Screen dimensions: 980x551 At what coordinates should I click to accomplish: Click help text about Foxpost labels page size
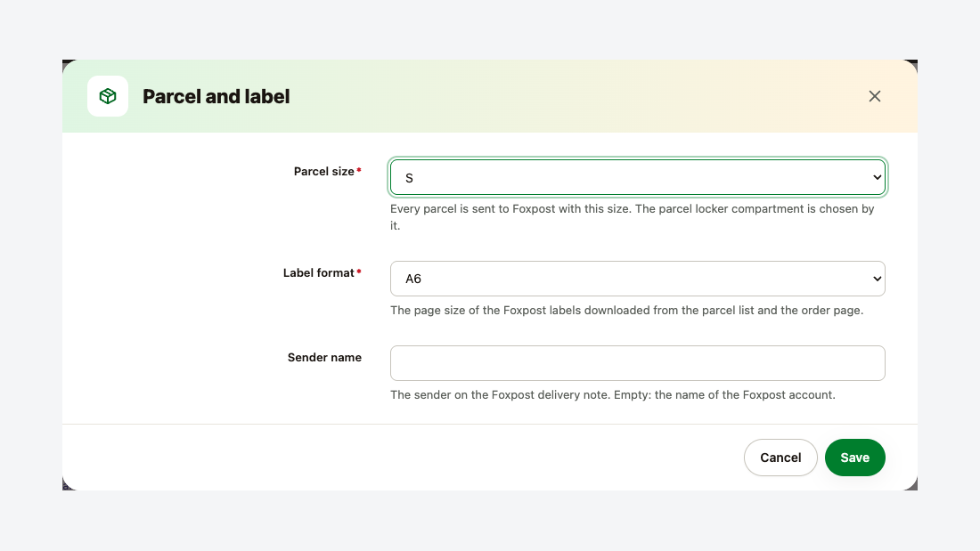[x=627, y=311]
